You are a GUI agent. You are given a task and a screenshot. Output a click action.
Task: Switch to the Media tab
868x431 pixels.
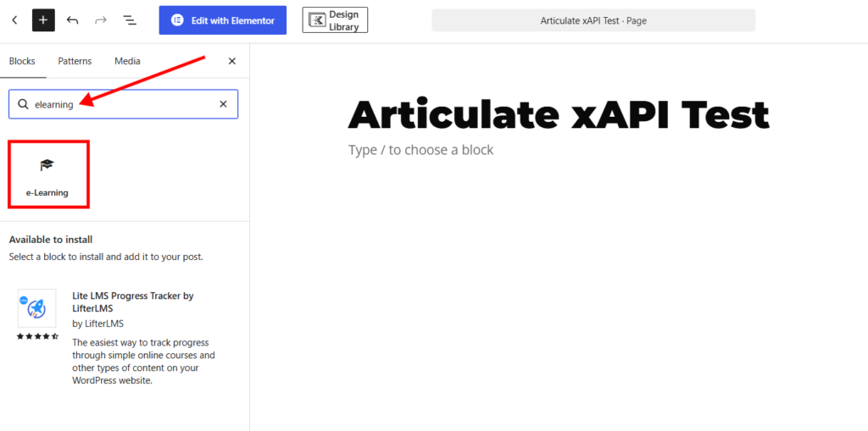click(127, 62)
